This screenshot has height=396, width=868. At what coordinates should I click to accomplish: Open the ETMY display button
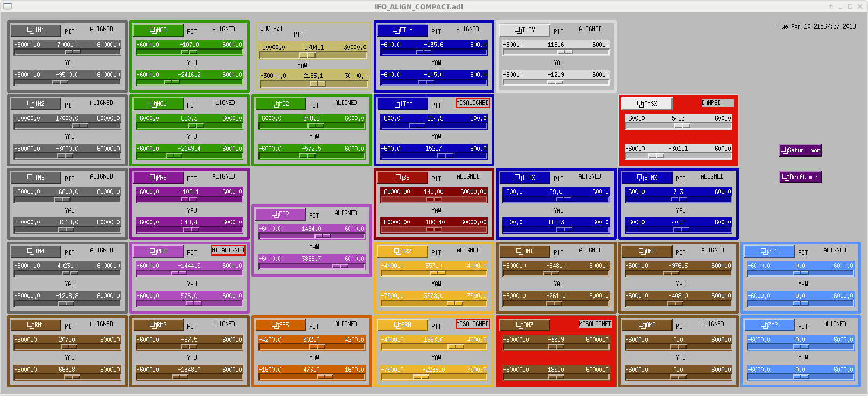click(402, 30)
